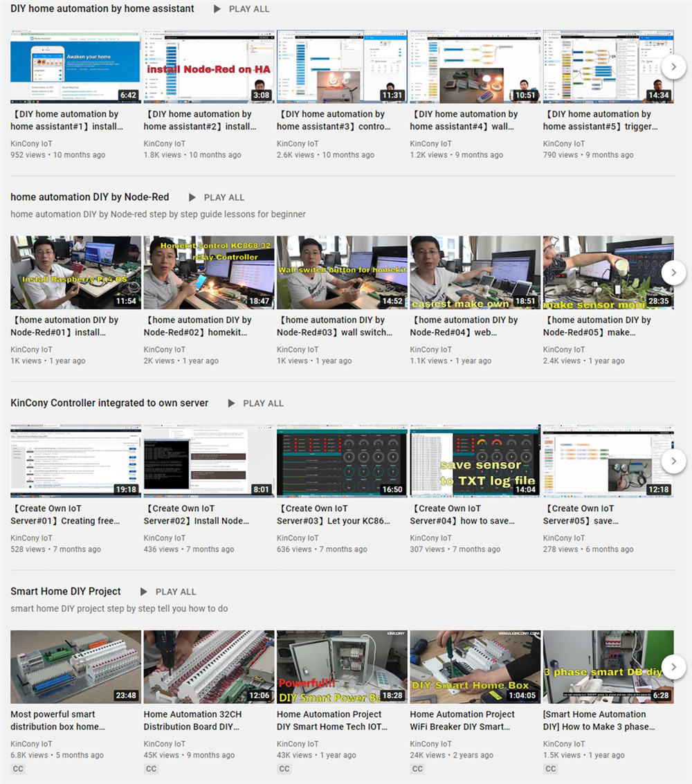Play all home automation DIY by Node-Red videos

click(216, 197)
